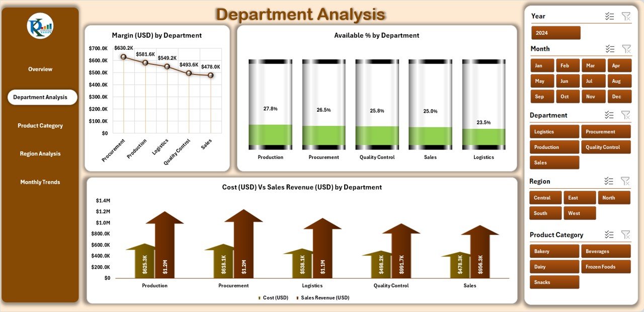Select Procurement point on Margin line chart
This screenshot has width=644, height=312.
123,57
